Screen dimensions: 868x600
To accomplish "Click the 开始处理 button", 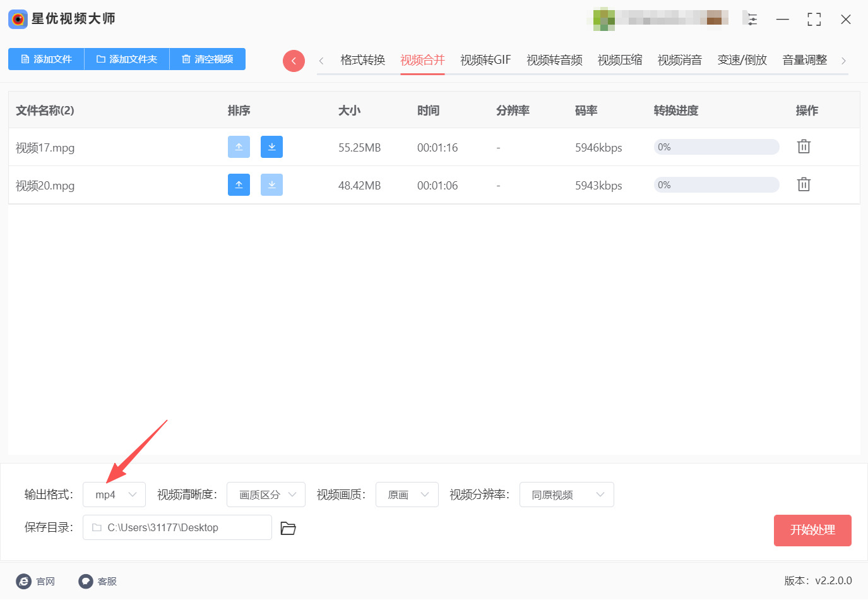I will 812,530.
